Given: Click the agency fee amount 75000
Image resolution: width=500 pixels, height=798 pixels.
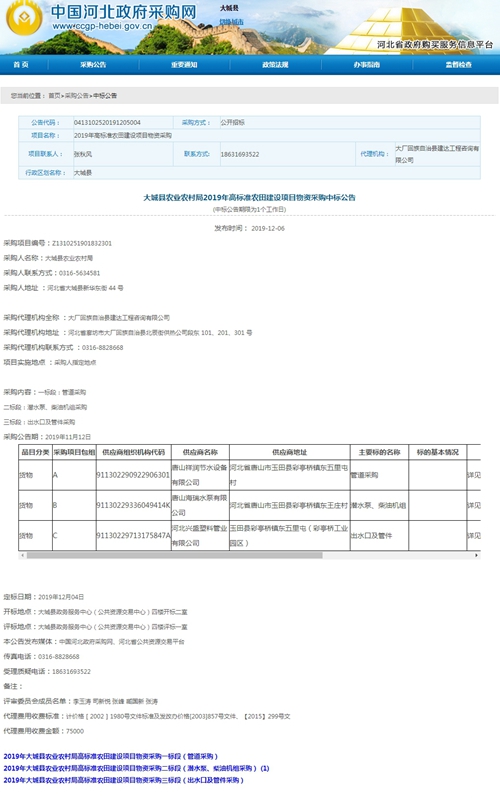Looking at the screenshot, I should (75, 731).
